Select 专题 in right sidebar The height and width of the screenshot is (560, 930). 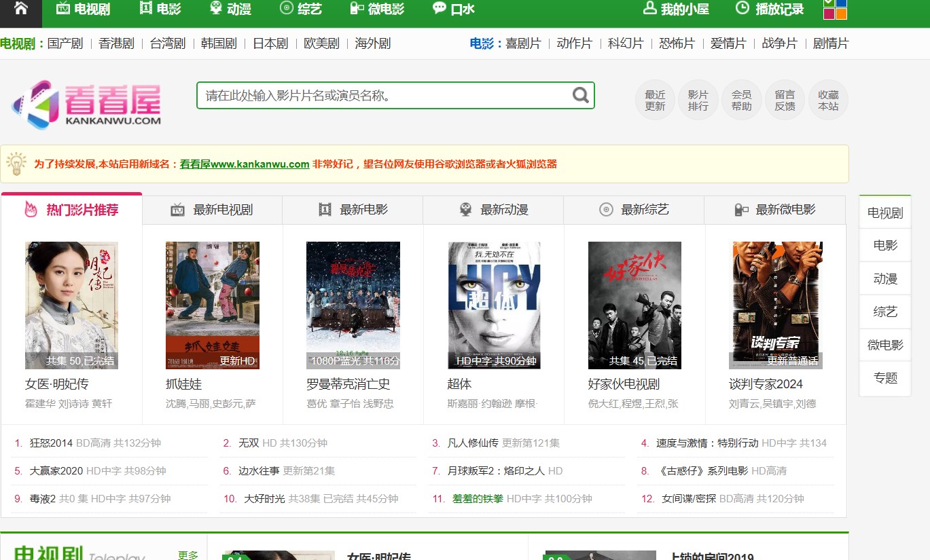click(885, 378)
